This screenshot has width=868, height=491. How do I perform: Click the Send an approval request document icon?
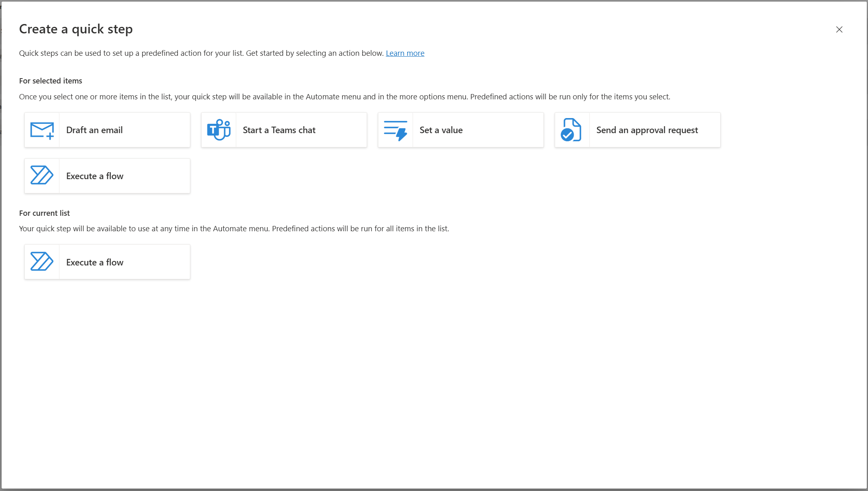(571, 129)
